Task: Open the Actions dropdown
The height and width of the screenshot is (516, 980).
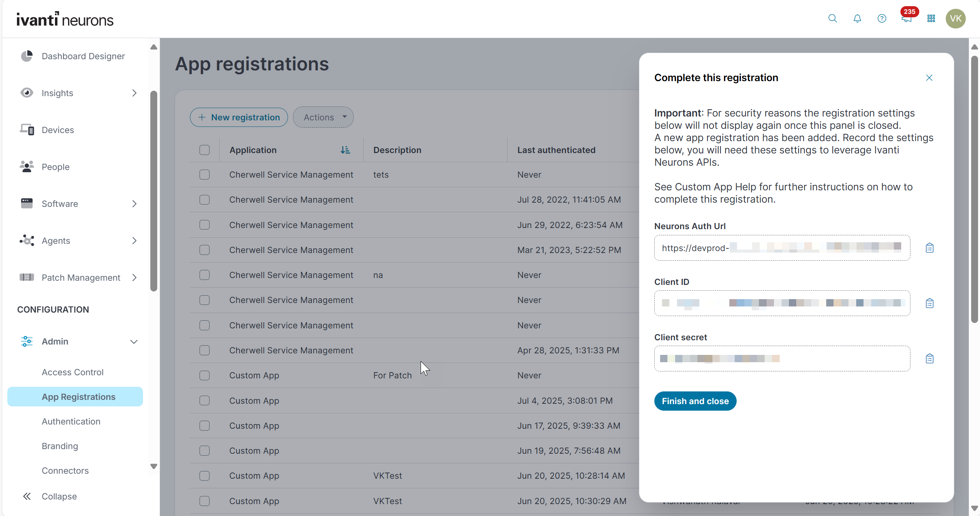Action: [323, 117]
